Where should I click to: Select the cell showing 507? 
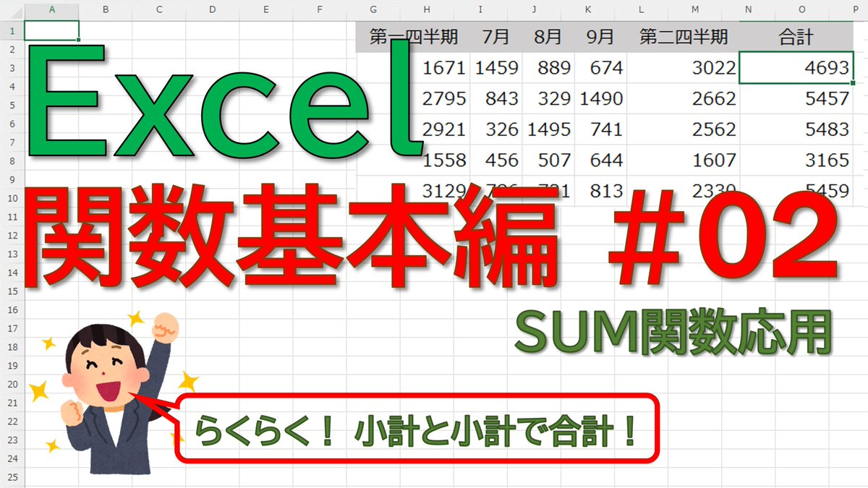coord(548,160)
